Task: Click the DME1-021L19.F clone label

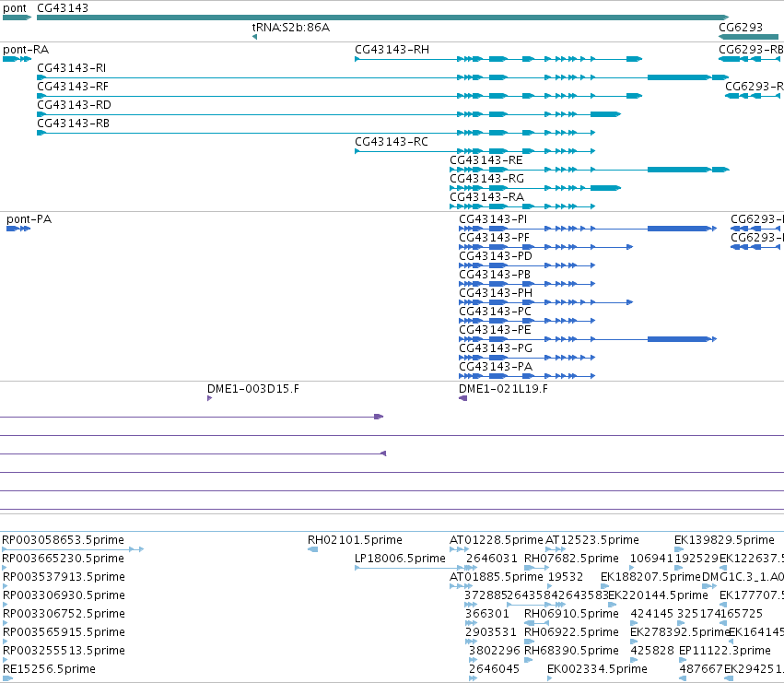Action: click(503, 389)
